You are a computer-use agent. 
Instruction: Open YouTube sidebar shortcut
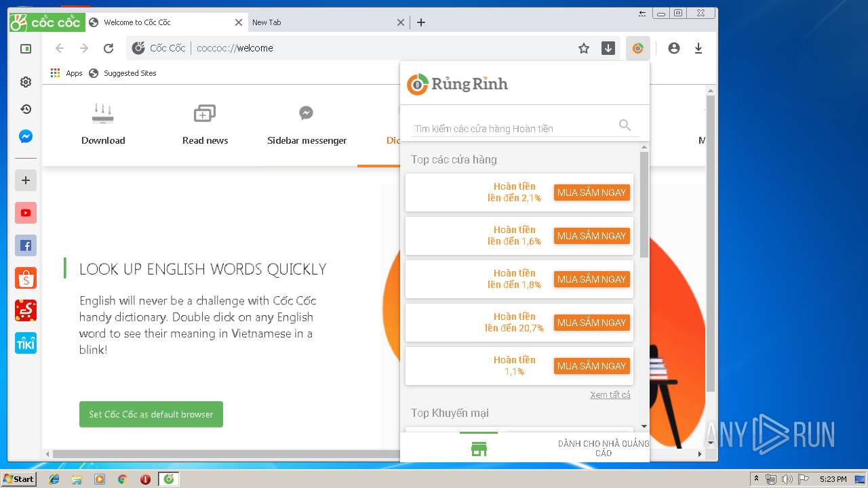tap(26, 213)
